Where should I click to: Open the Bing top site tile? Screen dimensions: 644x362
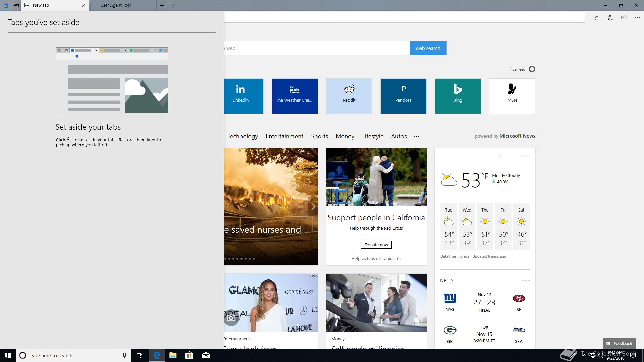[x=458, y=96]
